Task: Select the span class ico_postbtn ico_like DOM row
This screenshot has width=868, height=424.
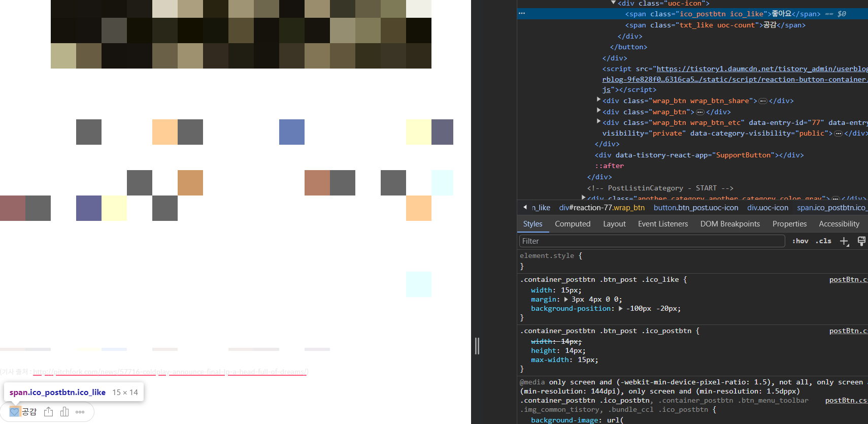Action: (692, 14)
